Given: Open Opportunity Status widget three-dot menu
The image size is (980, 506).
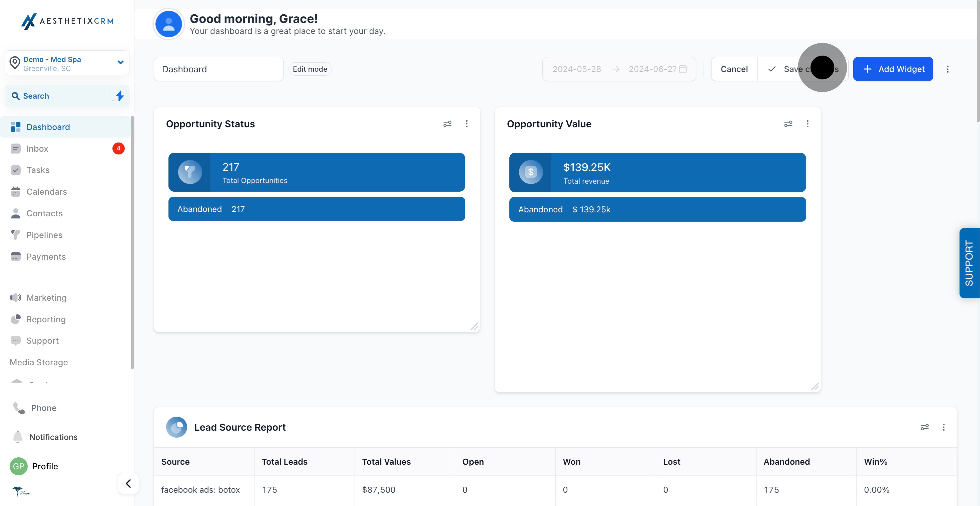Looking at the screenshot, I should tap(467, 124).
